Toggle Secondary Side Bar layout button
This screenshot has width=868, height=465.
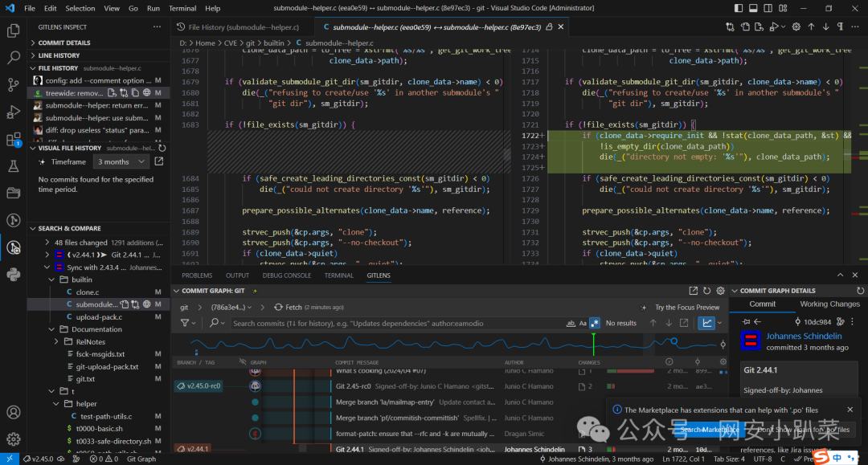(768, 8)
